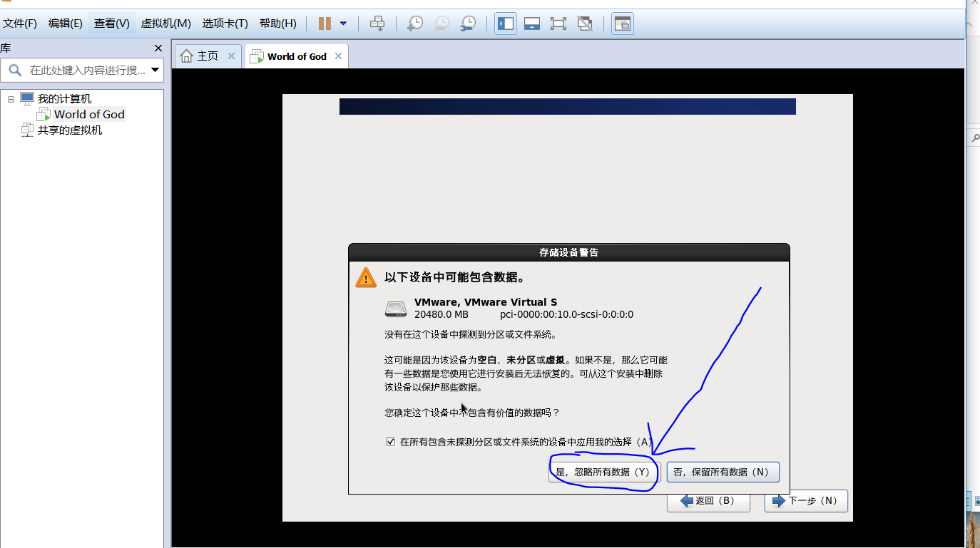Send Ctrl+Alt+Del to the virtual machine
The image size is (980, 548).
click(x=377, y=24)
